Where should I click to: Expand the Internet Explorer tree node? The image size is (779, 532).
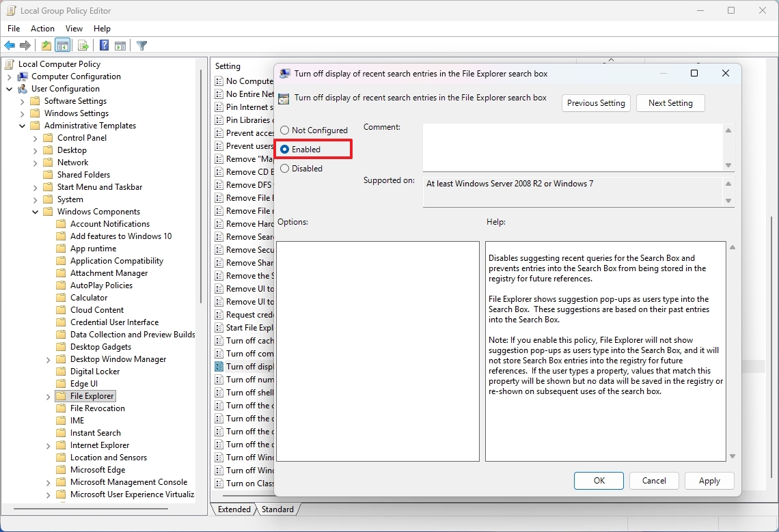[x=46, y=445]
